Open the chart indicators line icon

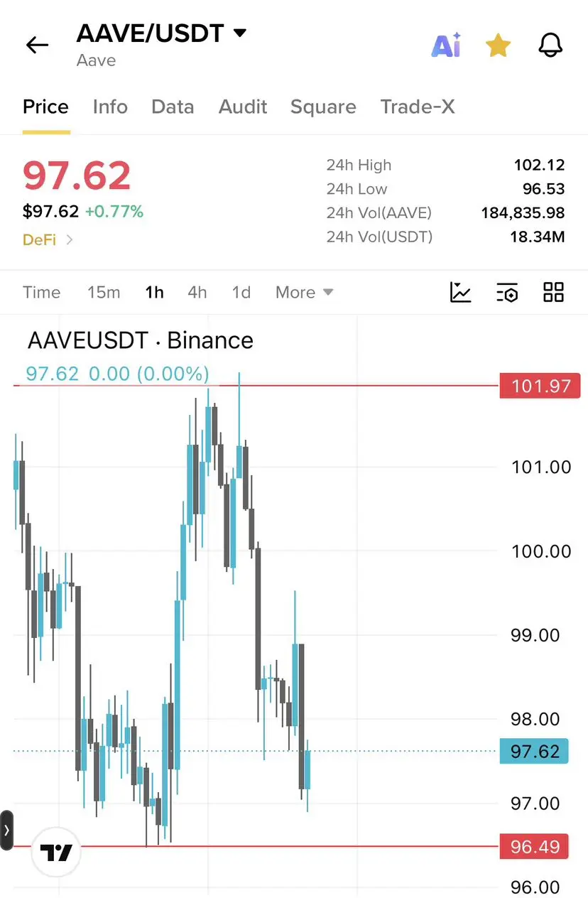pos(461,292)
